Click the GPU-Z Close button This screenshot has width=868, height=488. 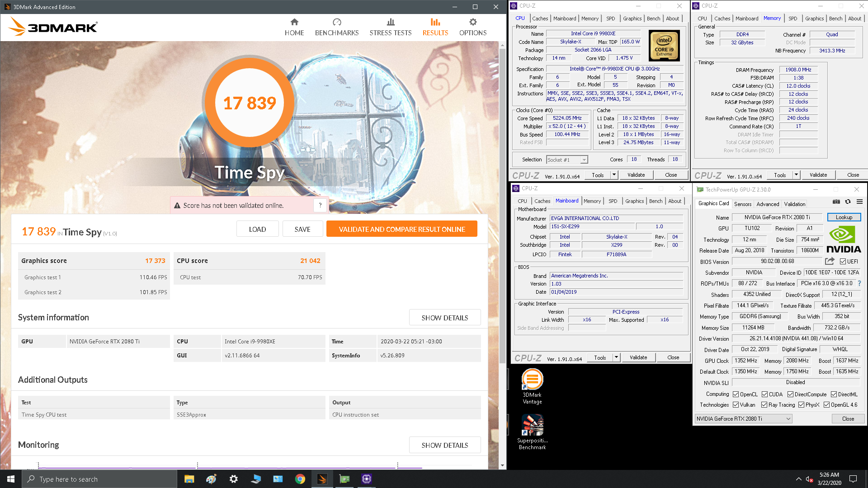point(848,419)
